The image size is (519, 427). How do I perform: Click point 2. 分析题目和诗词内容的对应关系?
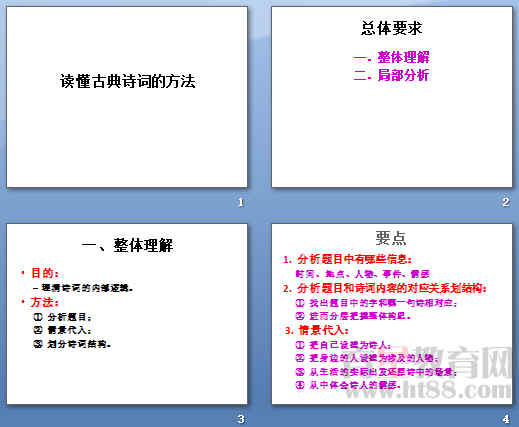[x=385, y=288]
